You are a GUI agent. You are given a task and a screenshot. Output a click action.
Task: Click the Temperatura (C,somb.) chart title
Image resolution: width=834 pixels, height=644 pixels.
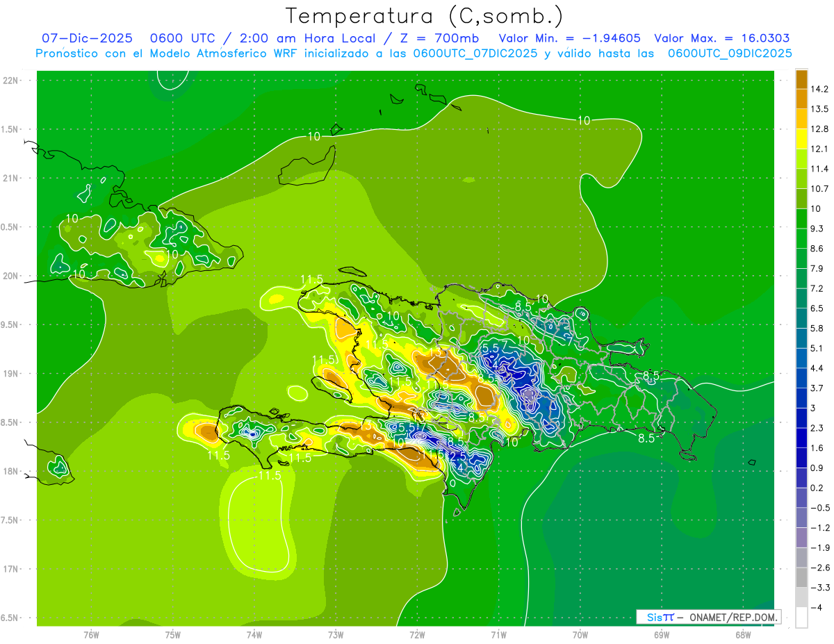point(424,15)
